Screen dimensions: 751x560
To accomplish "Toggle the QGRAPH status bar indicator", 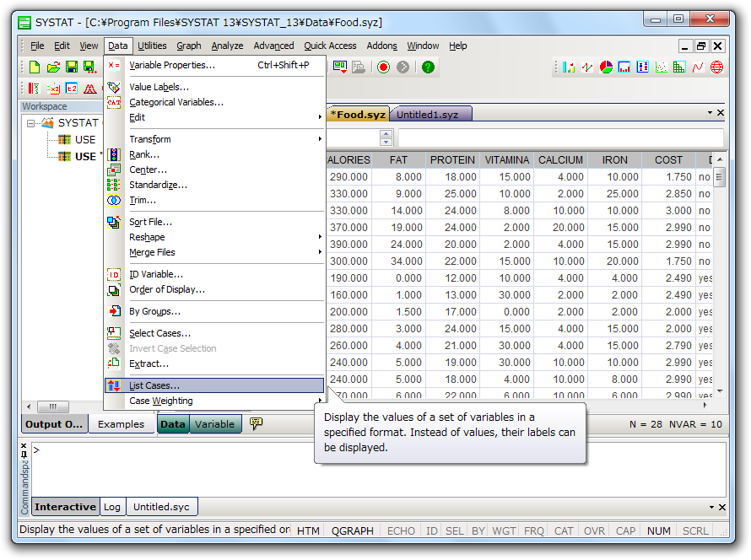I will tap(353, 530).
